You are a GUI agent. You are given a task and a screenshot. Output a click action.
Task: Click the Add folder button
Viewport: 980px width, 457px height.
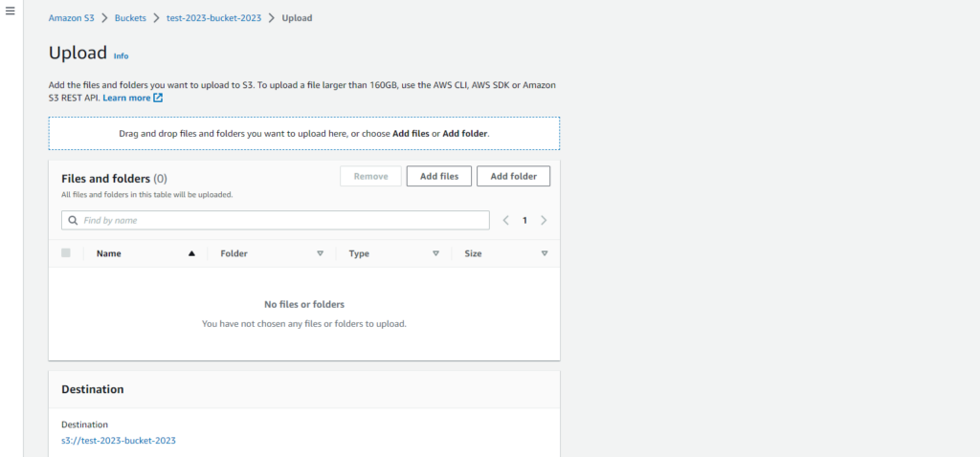pyautogui.click(x=514, y=176)
